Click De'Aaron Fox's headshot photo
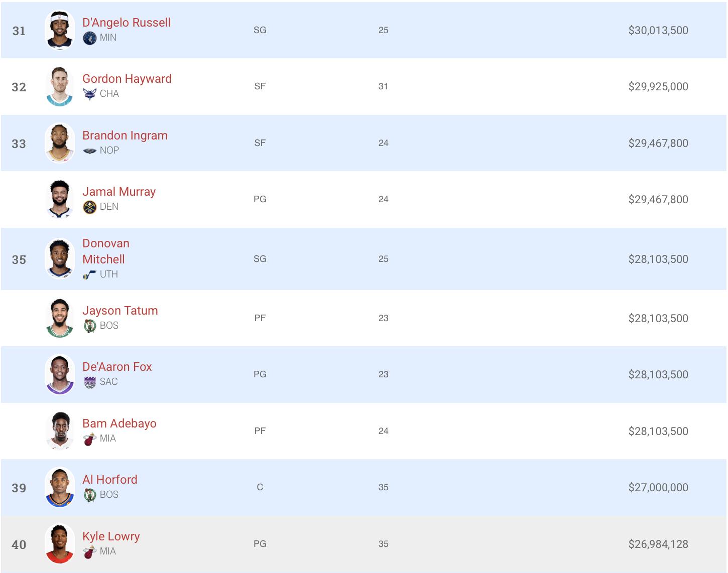Viewport: 728px width, 573px height. pos(60,374)
